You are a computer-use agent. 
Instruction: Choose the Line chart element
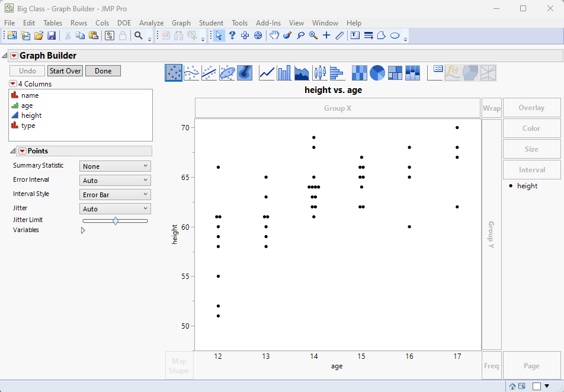click(x=267, y=73)
